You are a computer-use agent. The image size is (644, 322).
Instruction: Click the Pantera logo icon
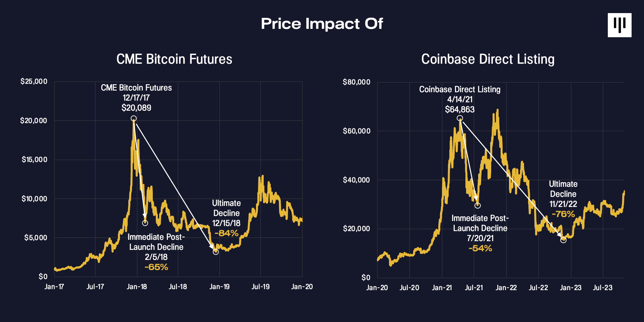tap(619, 25)
